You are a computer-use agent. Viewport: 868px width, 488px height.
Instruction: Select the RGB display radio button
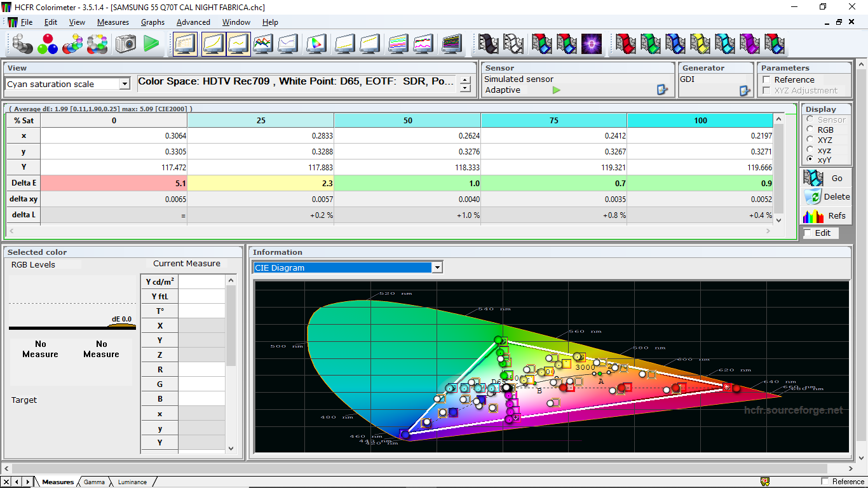point(810,130)
